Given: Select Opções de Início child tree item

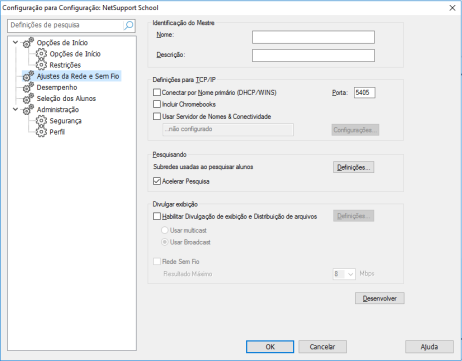Looking at the screenshot, I should click(x=75, y=54).
